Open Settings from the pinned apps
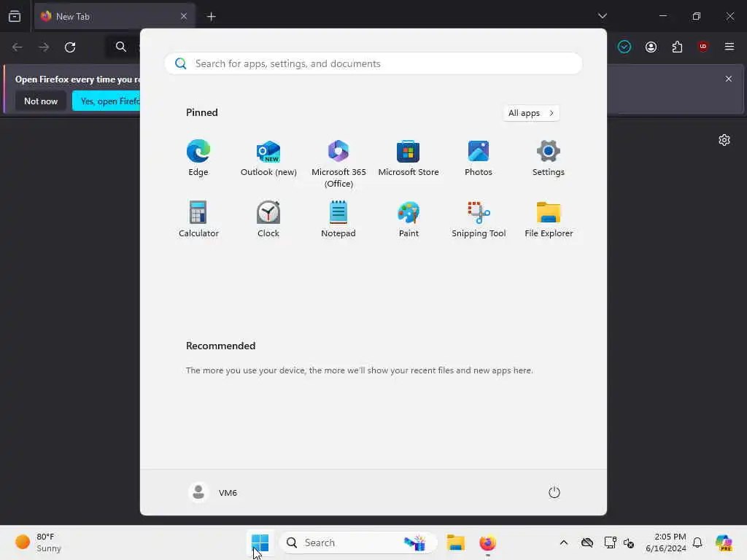Image resolution: width=747 pixels, height=560 pixels. click(x=549, y=158)
